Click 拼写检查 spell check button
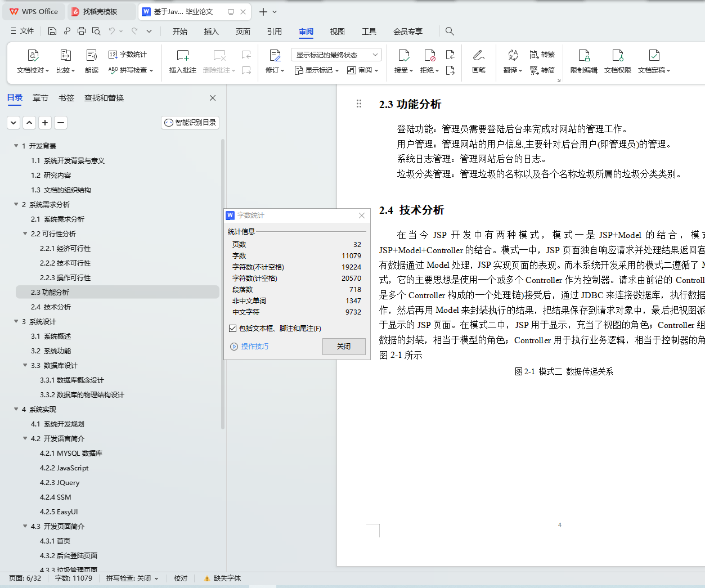The height and width of the screenshot is (588, 705). pyautogui.click(x=131, y=70)
